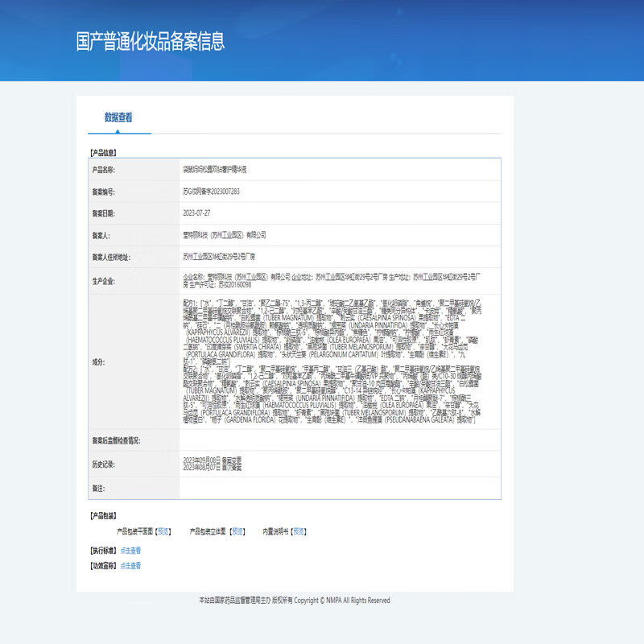The image size is (644, 644).
Task: Click 点击查看 next to 功效宣称
Action: tap(131, 566)
